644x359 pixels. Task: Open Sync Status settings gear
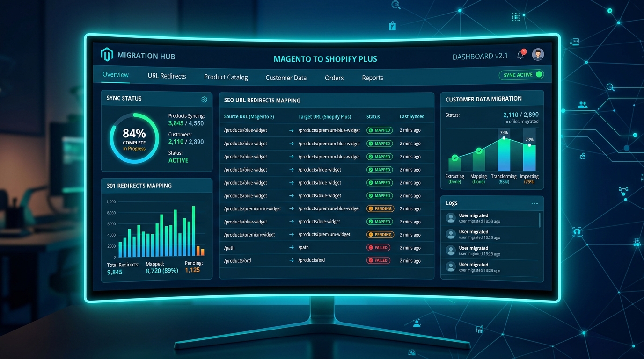[204, 99]
